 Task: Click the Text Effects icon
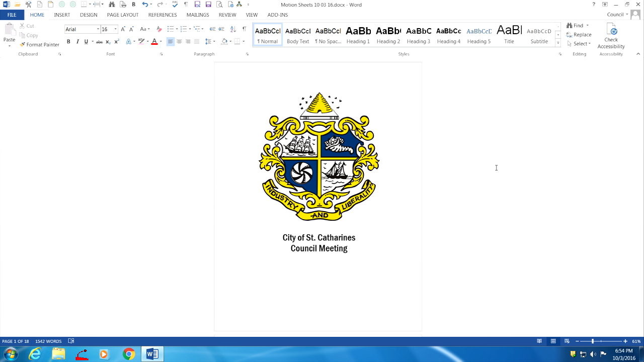[x=129, y=42]
